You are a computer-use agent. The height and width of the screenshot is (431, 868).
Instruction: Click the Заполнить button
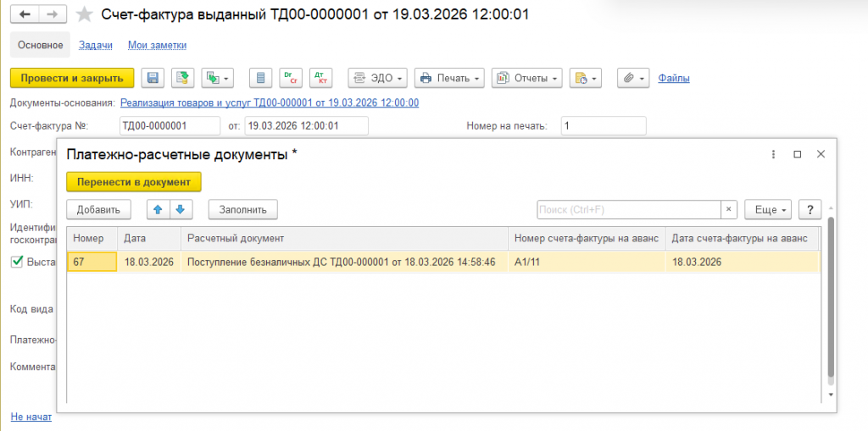tap(243, 210)
